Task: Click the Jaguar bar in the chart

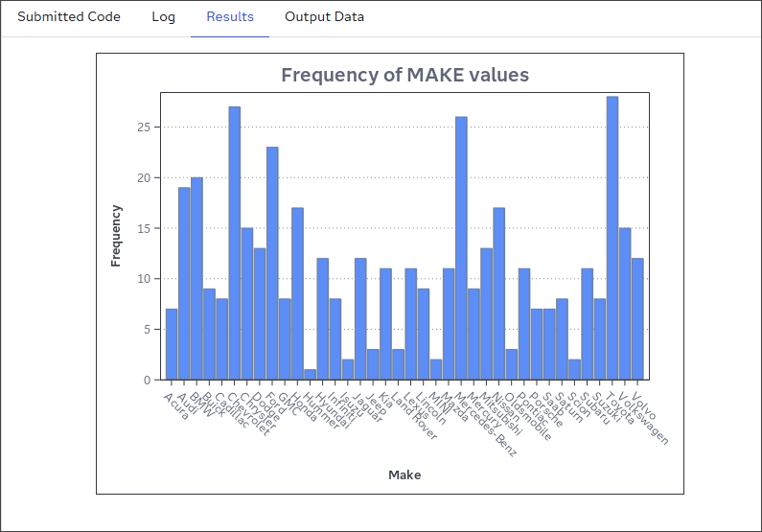Action: (x=360, y=318)
